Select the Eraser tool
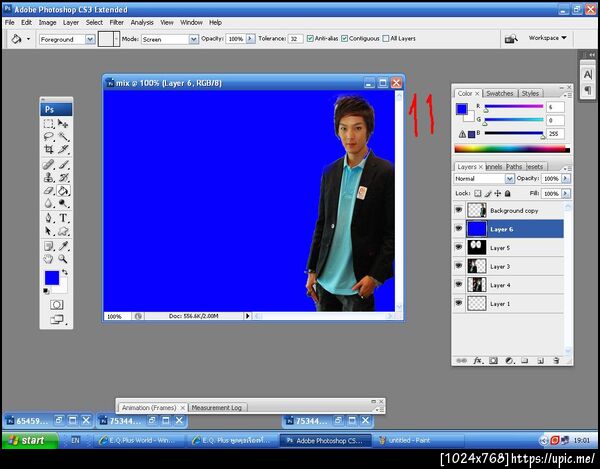The width and height of the screenshot is (600, 469). click(x=49, y=190)
